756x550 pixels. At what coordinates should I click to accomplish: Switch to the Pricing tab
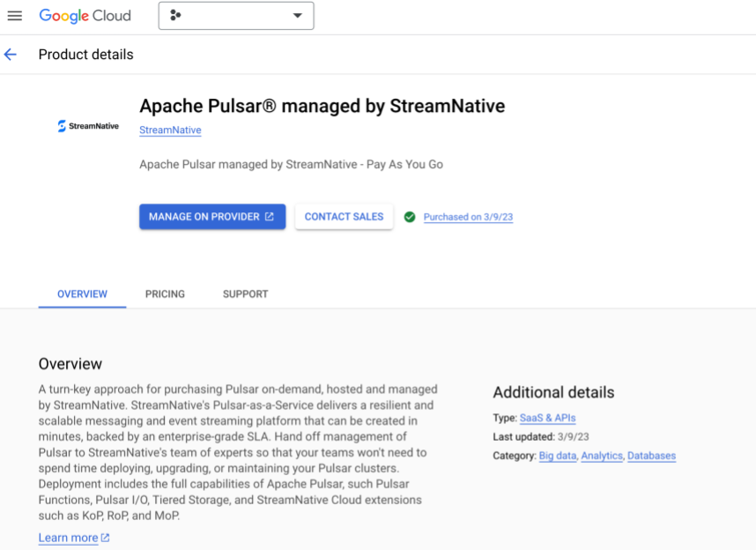[165, 294]
